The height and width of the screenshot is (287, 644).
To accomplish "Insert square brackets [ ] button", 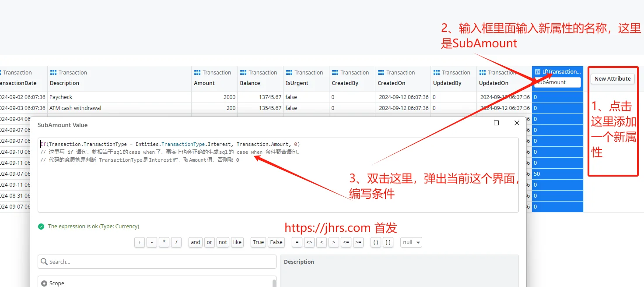I will (x=388, y=242).
